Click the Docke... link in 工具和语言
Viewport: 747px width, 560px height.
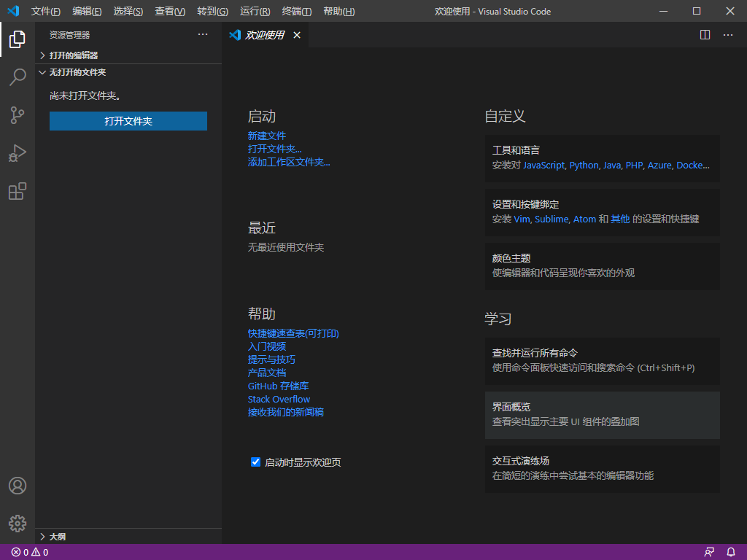[x=693, y=166]
